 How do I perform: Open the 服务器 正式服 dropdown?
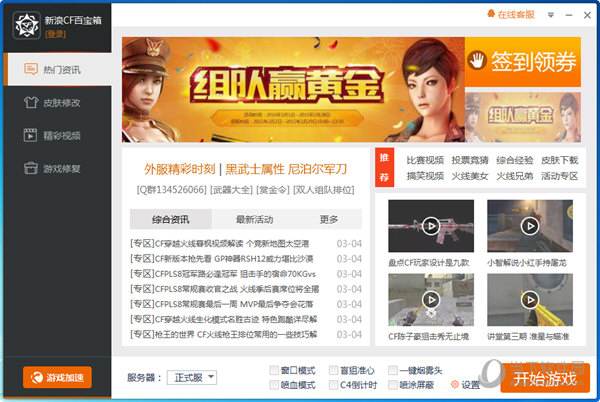(x=192, y=378)
